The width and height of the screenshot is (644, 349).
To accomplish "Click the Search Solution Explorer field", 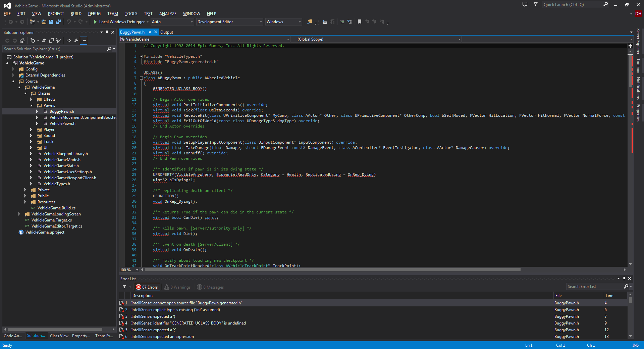I will pyautogui.click(x=54, y=49).
